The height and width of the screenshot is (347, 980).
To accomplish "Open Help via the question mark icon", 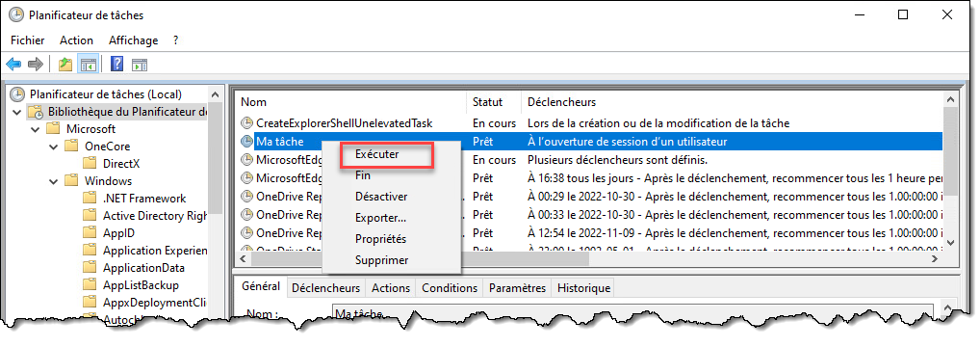I will point(116,64).
